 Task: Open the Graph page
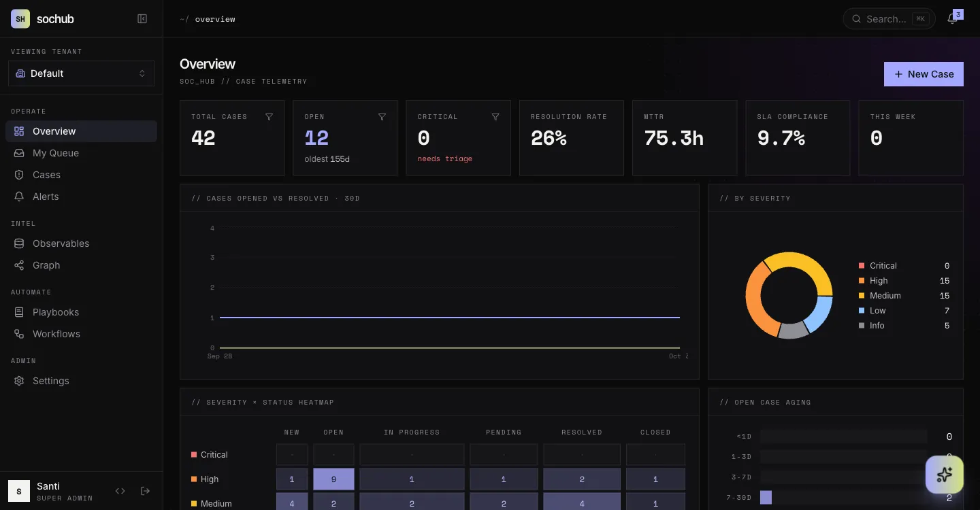point(81,265)
